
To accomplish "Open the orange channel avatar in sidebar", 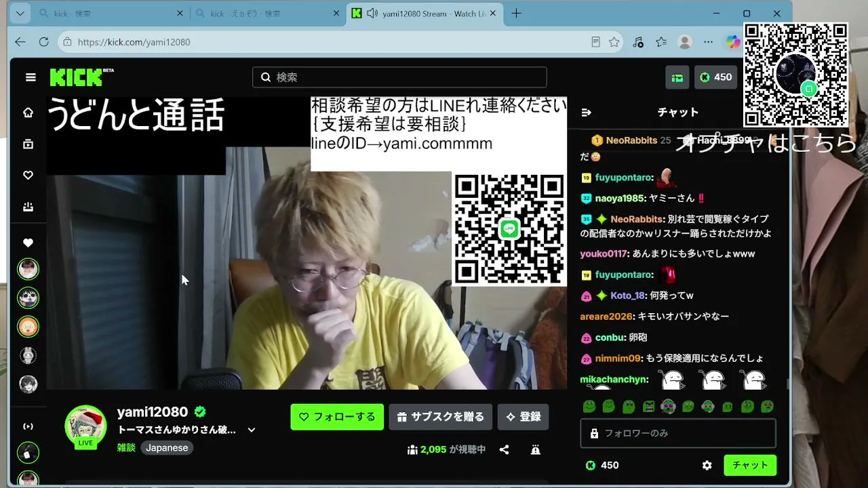I will pos(28,327).
